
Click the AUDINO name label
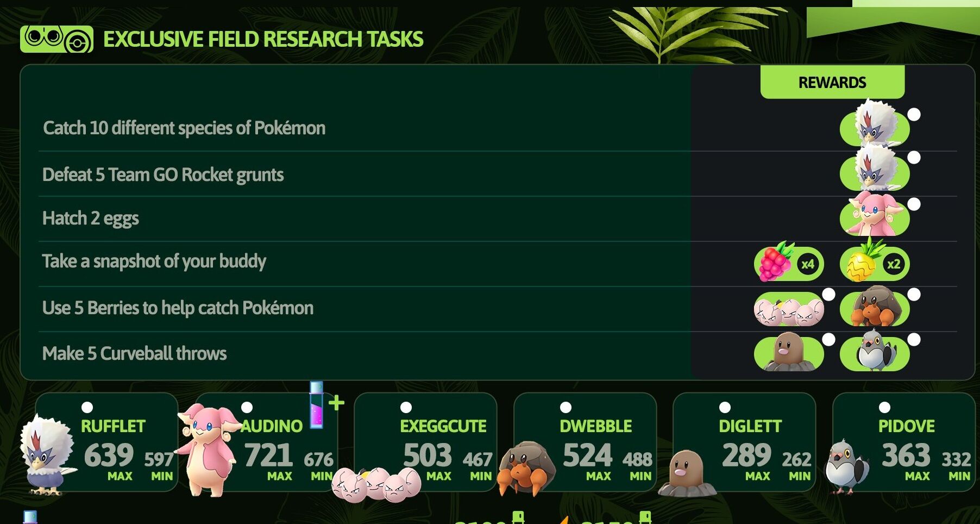271,426
